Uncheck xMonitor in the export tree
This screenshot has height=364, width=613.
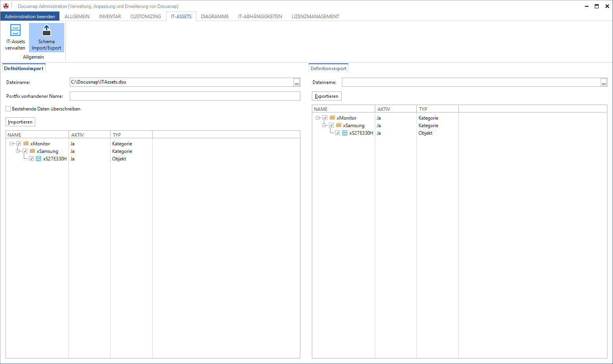[x=325, y=118]
